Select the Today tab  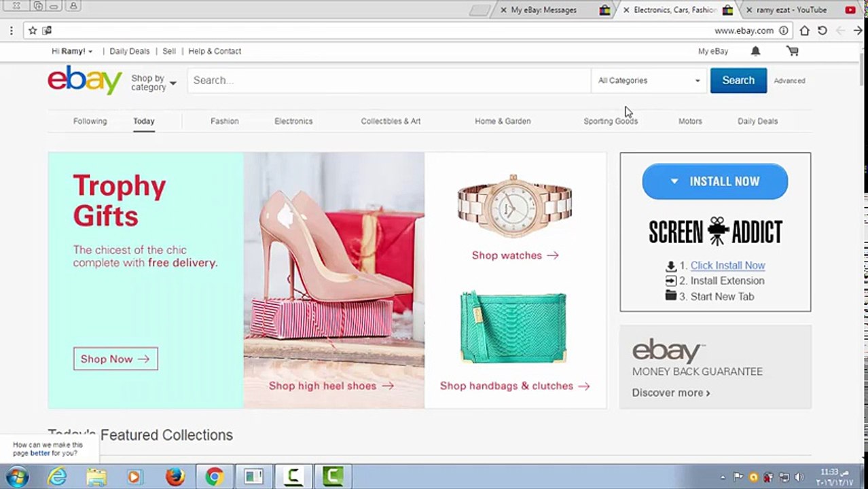point(144,121)
